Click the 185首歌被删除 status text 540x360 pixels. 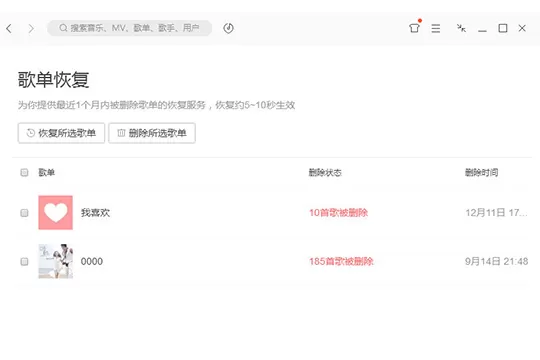coord(341,261)
